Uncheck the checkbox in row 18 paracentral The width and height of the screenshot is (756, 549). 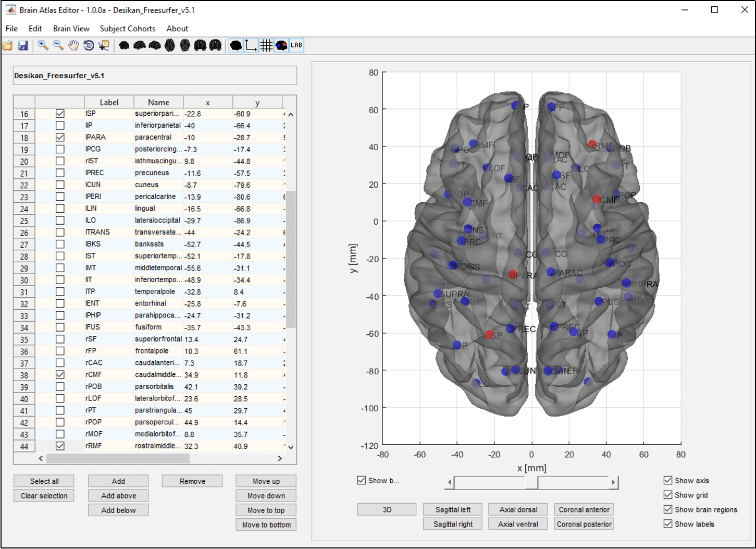tap(60, 138)
